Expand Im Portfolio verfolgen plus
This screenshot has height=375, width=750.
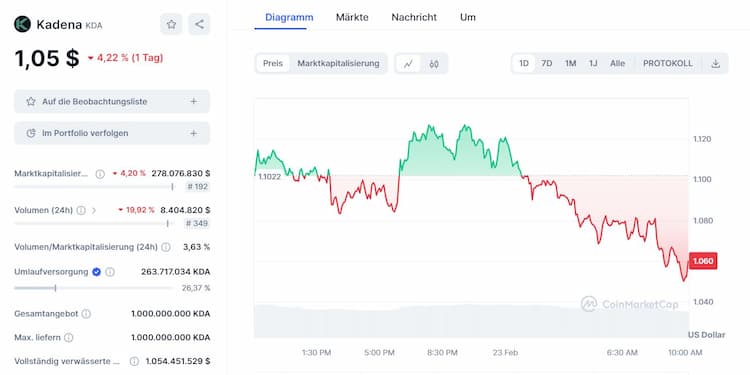coord(194,133)
